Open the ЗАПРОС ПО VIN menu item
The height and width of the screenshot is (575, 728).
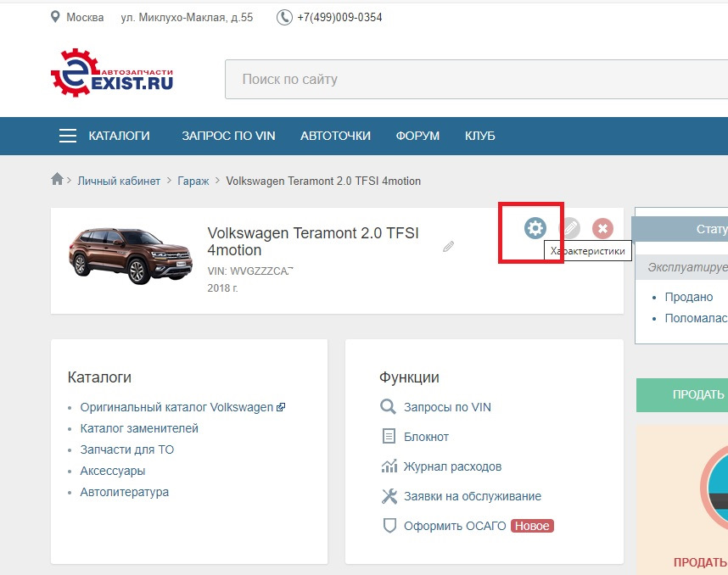click(x=227, y=136)
